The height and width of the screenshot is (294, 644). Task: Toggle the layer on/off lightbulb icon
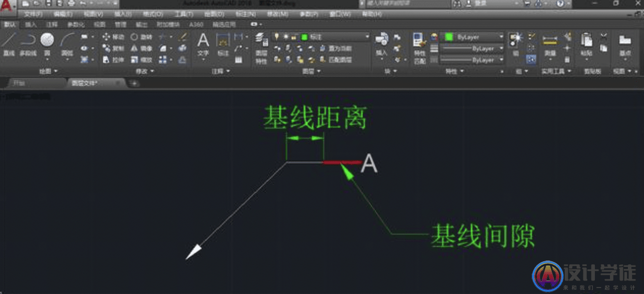[276, 37]
